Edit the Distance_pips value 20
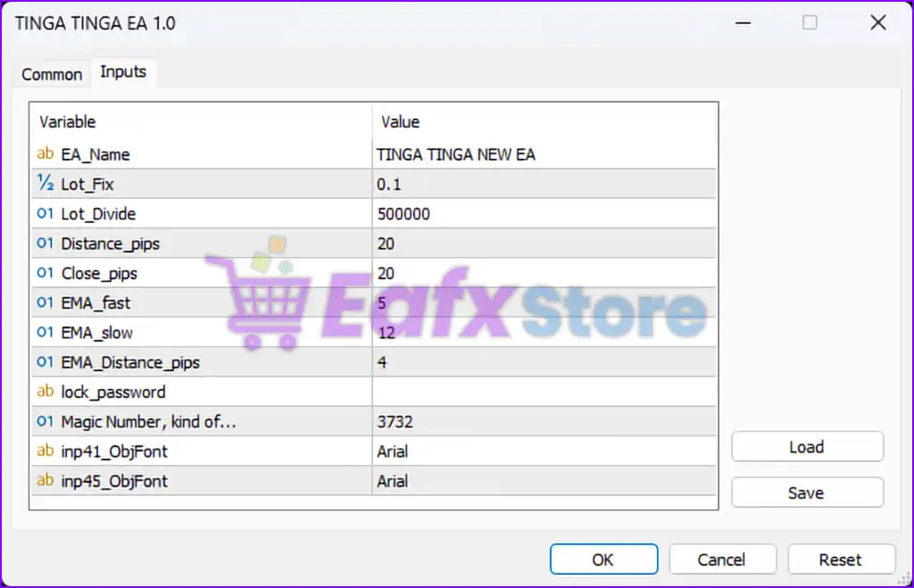 point(544,244)
